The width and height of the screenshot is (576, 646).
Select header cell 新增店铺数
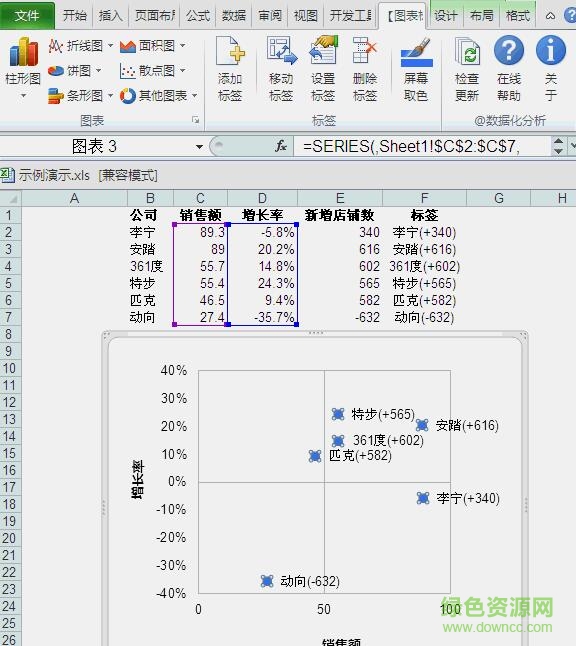(x=340, y=215)
